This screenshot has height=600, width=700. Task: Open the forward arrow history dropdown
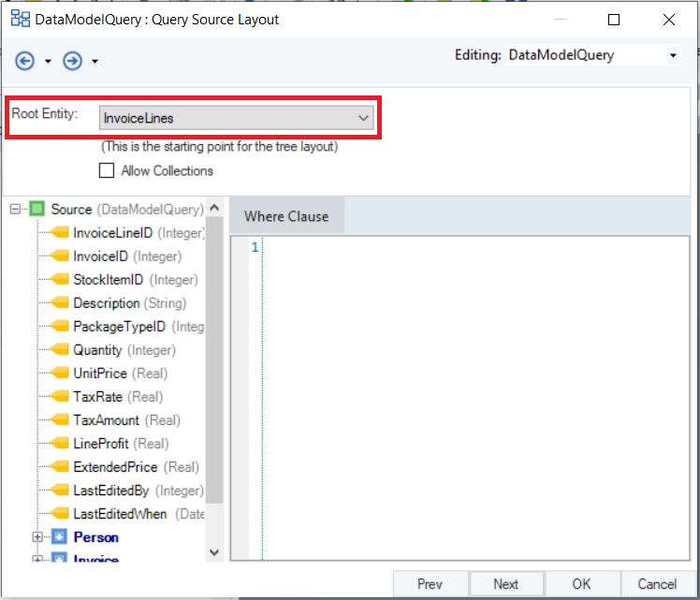click(95, 61)
